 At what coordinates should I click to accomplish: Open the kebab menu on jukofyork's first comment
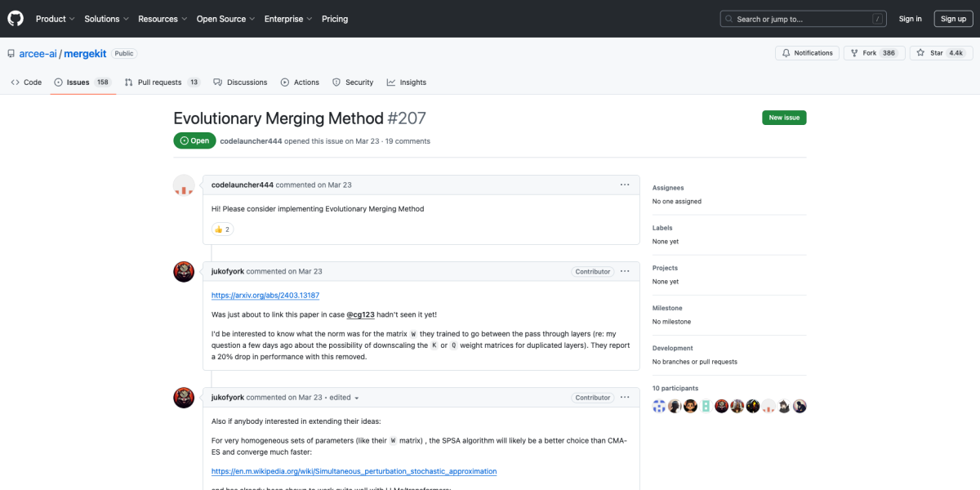pyautogui.click(x=625, y=271)
